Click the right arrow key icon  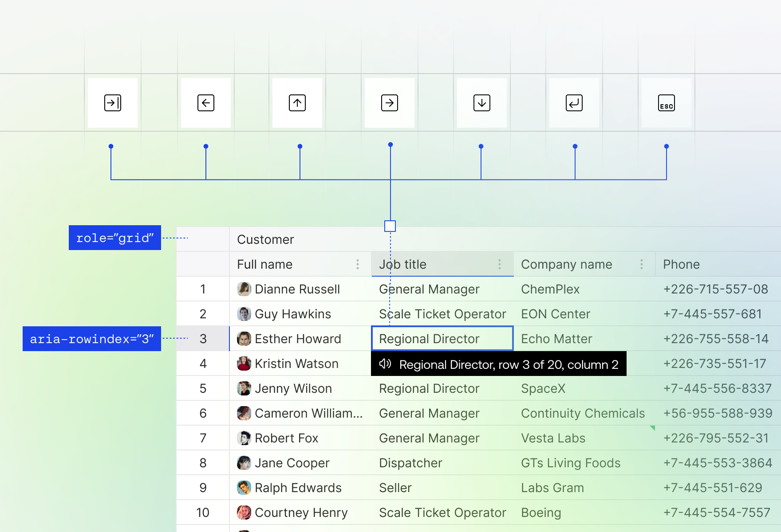pyautogui.click(x=390, y=103)
